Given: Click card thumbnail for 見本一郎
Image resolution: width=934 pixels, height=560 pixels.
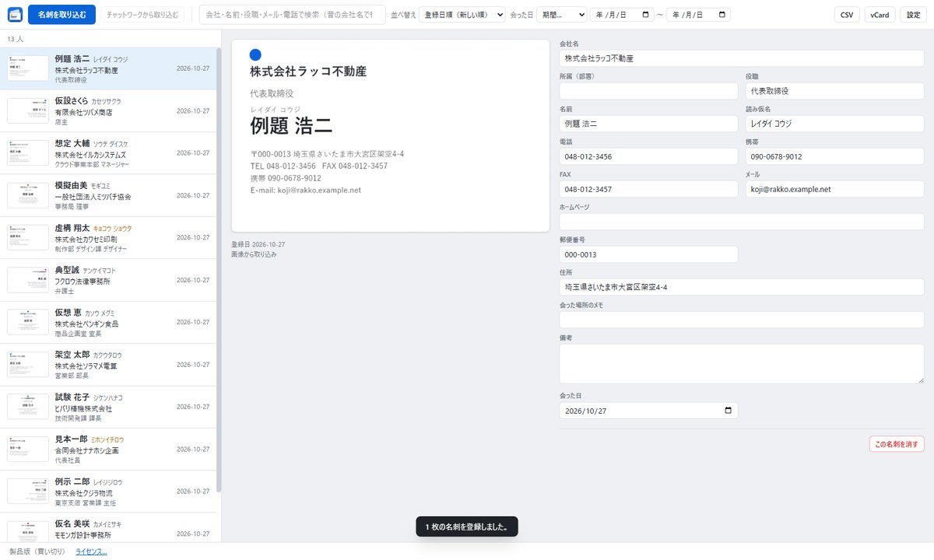Looking at the screenshot, I should 28,449.
